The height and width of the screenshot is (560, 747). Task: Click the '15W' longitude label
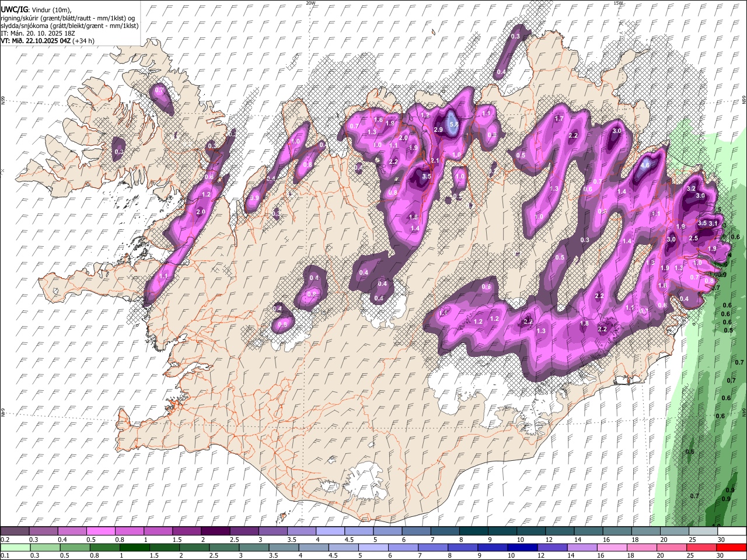(x=618, y=3)
